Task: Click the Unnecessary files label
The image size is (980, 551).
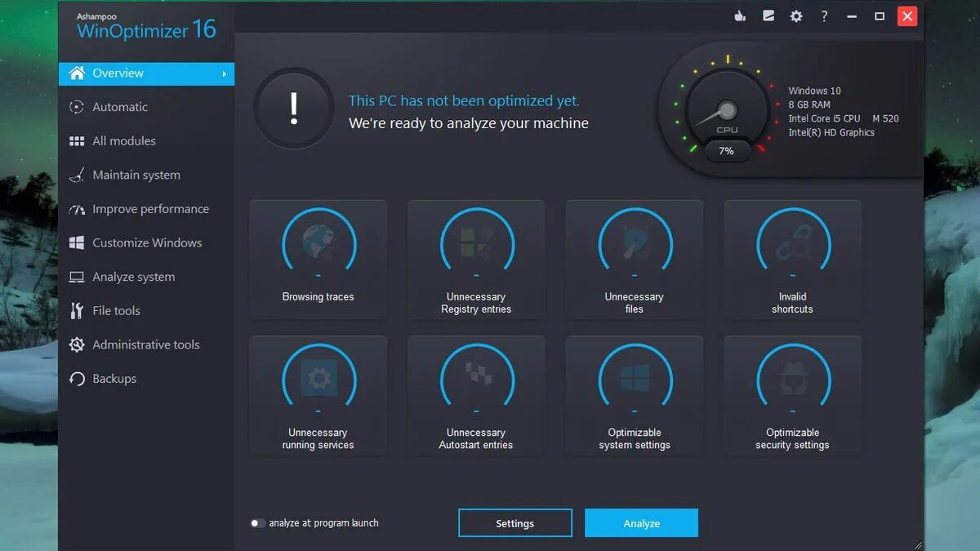Action: (635, 303)
